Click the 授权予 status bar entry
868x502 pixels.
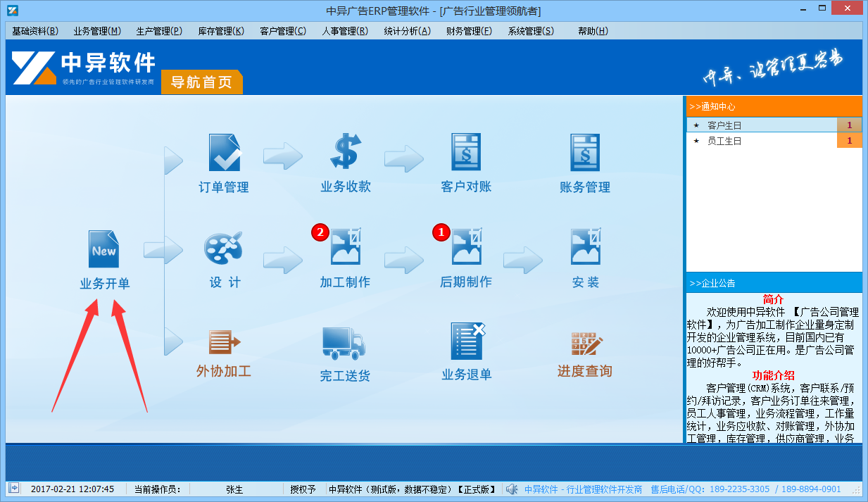(303, 489)
